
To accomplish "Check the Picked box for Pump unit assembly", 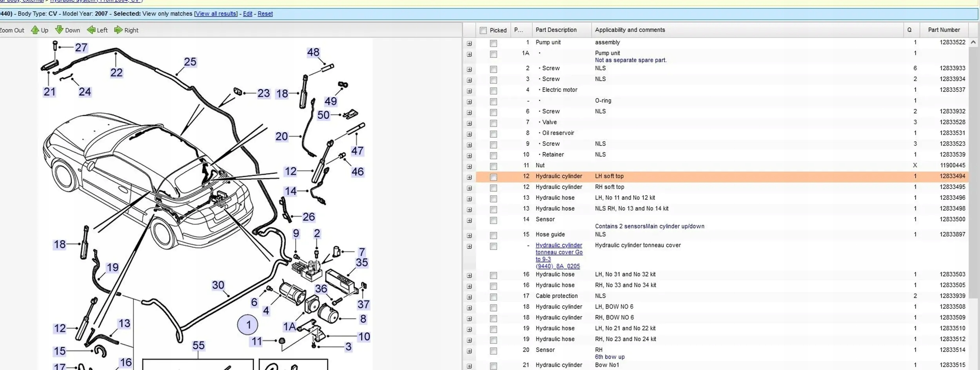I will (494, 44).
